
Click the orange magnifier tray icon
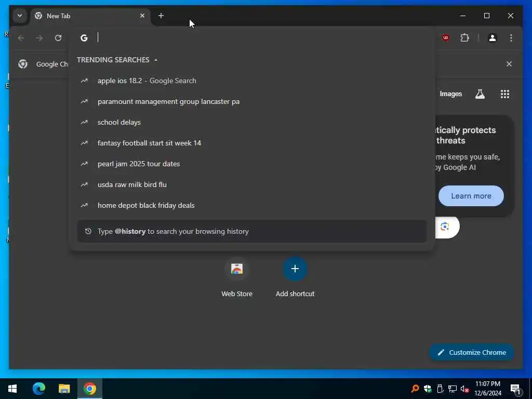click(x=415, y=389)
